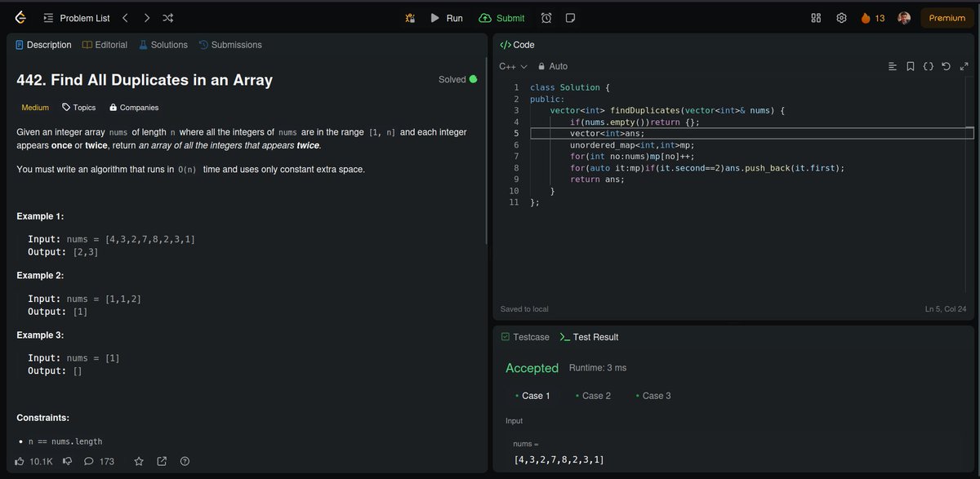This screenshot has width=980, height=479.
Task: Click the Premium button
Action: pyautogui.click(x=947, y=18)
